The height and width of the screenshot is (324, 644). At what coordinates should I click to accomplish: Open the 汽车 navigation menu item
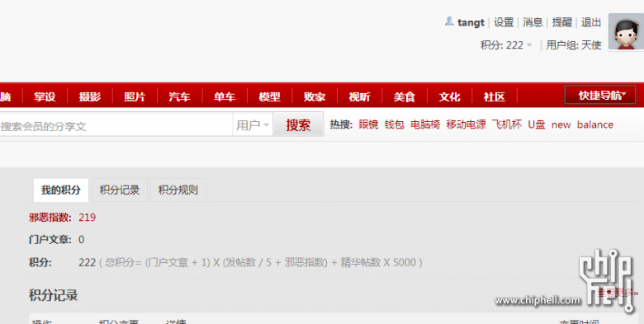(179, 96)
